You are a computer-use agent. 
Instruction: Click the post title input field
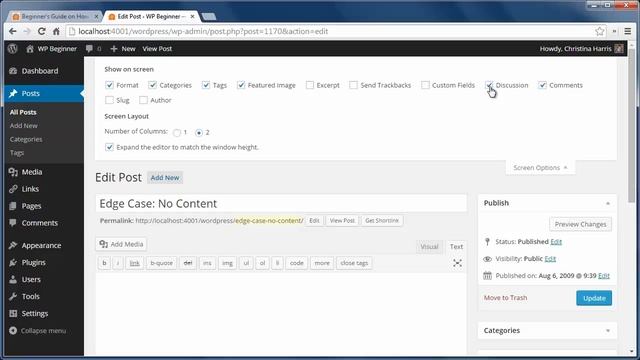[x=281, y=203]
